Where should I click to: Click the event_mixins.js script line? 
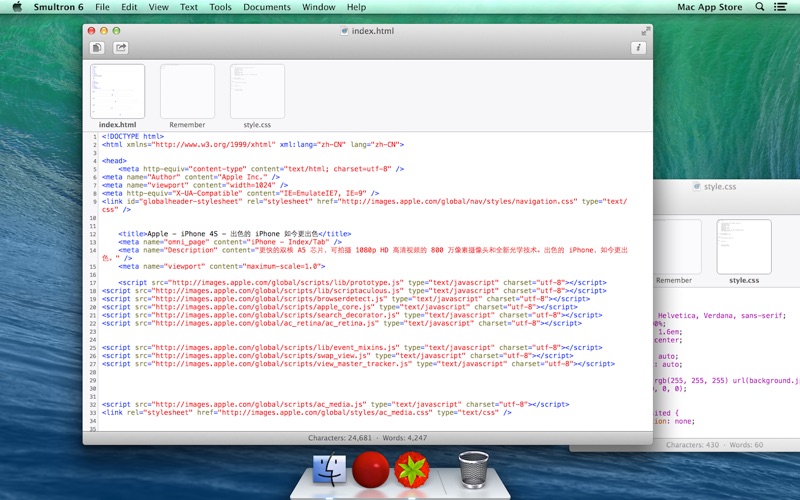pyautogui.click(x=352, y=347)
